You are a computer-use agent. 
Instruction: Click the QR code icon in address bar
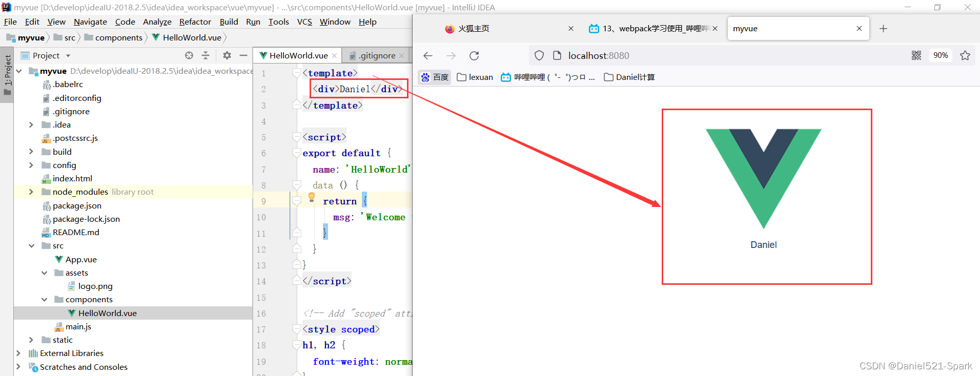pos(916,55)
